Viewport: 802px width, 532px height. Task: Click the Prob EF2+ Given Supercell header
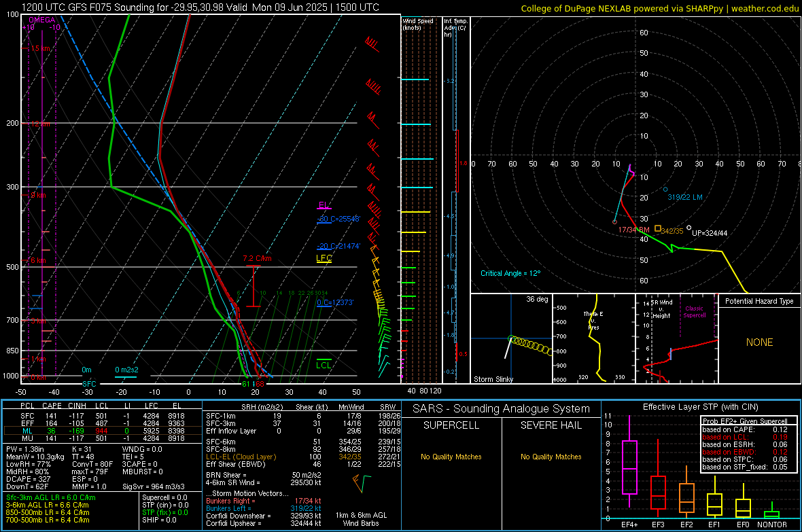(745, 421)
